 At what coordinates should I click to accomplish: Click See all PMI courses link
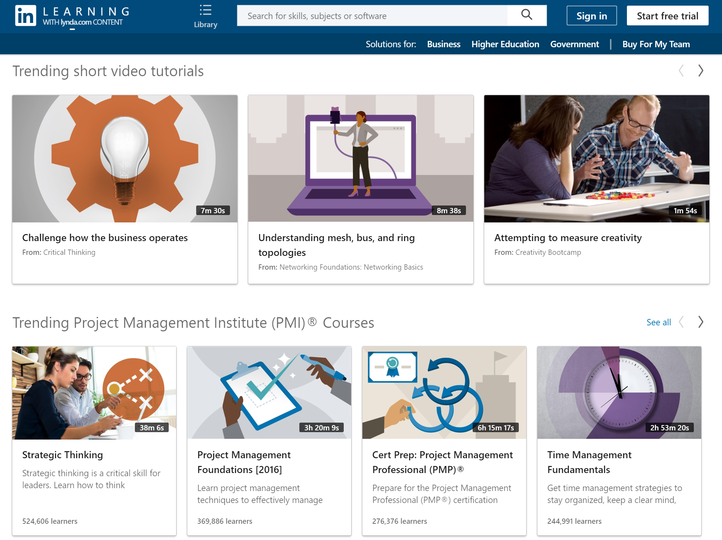click(658, 322)
